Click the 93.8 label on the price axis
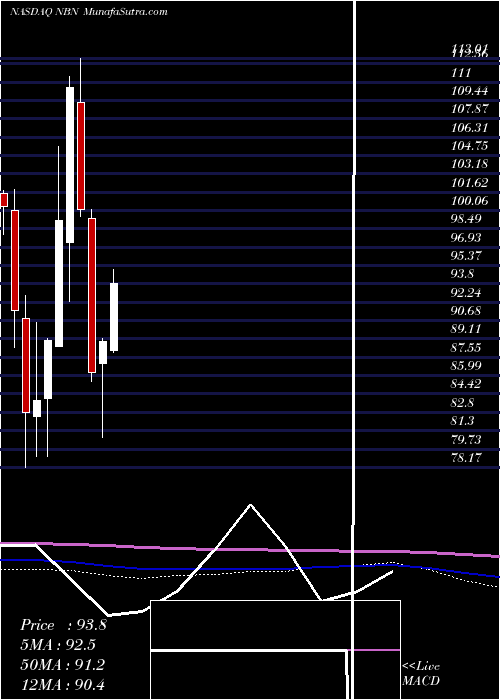Screen dimensions: 500x700 click(x=462, y=274)
